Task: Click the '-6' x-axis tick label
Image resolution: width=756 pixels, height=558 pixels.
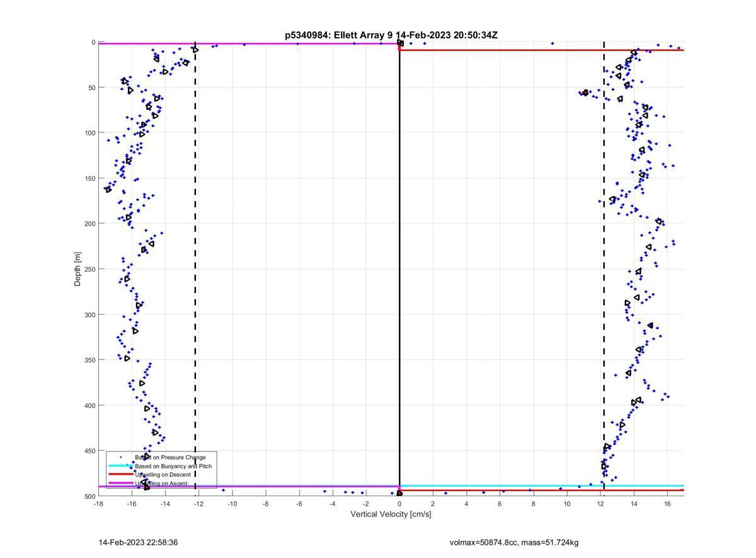Action: coord(299,504)
